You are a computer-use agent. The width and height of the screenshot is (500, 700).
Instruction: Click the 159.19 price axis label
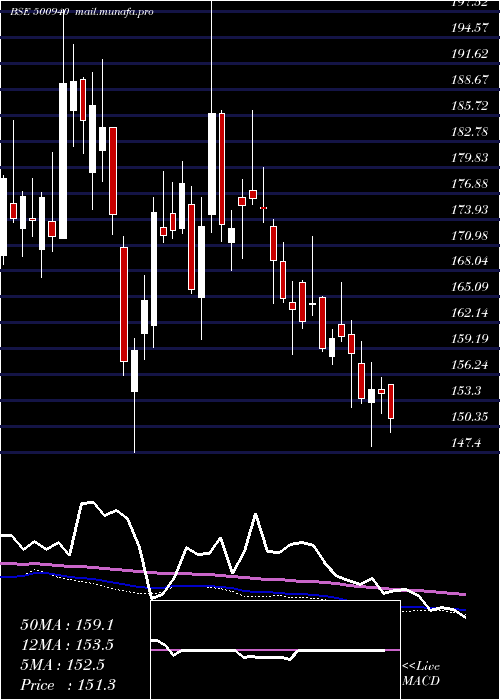(x=469, y=339)
